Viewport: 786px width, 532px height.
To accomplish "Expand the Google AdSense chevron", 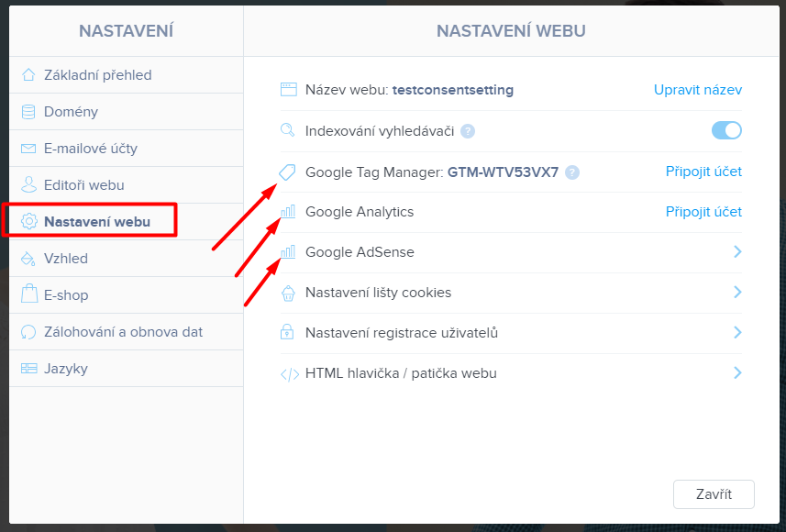I will pyautogui.click(x=737, y=251).
